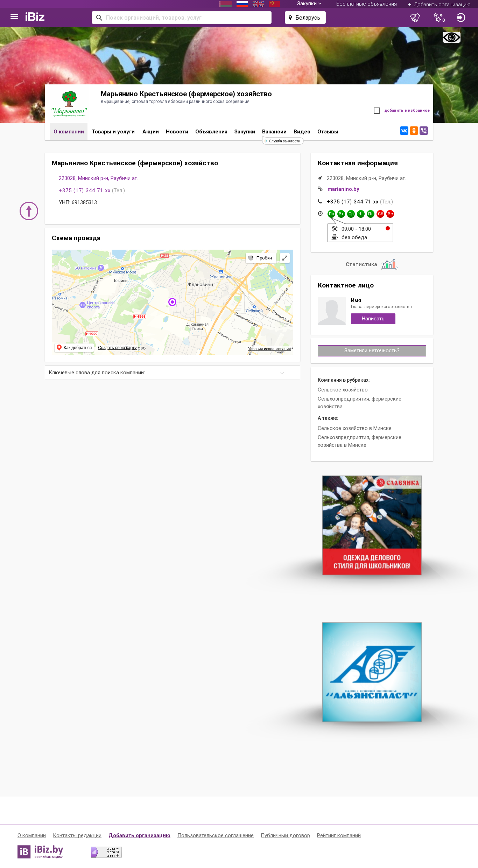Image resolution: width=478 pixels, height=868 pixels.
Task: Click the handshake partners icon in header
Action: (415, 18)
